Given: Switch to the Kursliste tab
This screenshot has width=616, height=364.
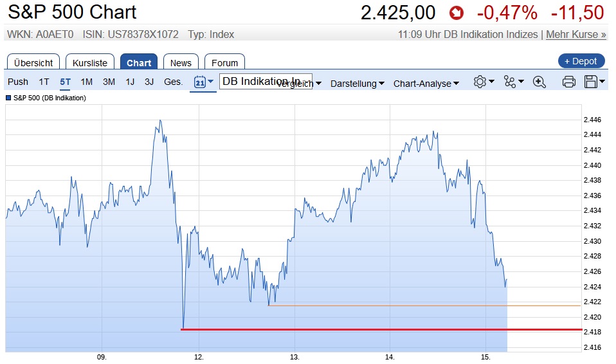Looking at the screenshot, I should pos(90,62).
